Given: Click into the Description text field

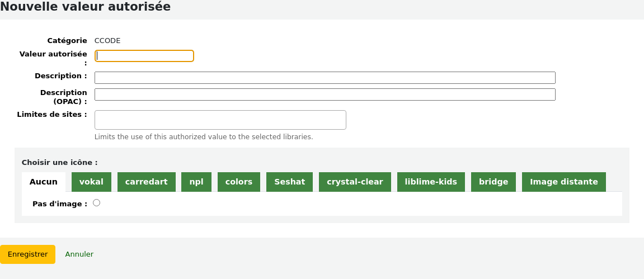Looking at the screenshot, I should pos(325,78).
